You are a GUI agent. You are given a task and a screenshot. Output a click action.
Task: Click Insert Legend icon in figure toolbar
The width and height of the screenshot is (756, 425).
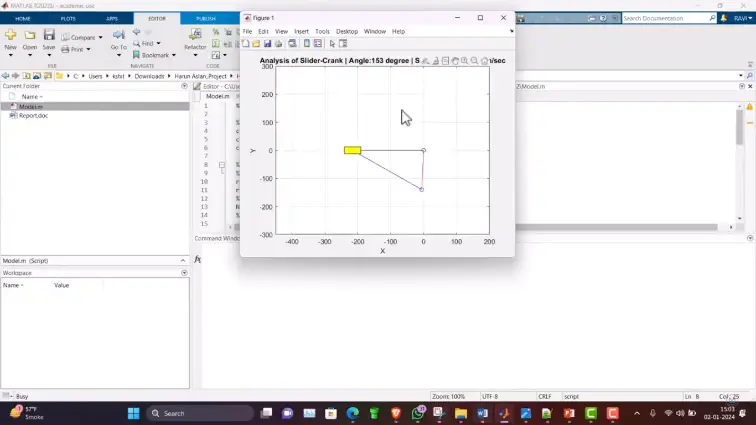coord(318,44)
